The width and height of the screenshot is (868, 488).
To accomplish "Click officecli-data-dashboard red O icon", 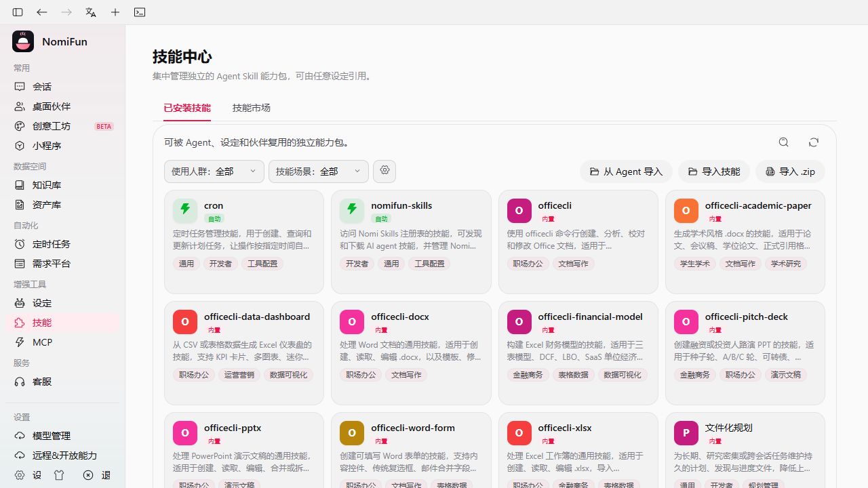I will tap(185, 322).
